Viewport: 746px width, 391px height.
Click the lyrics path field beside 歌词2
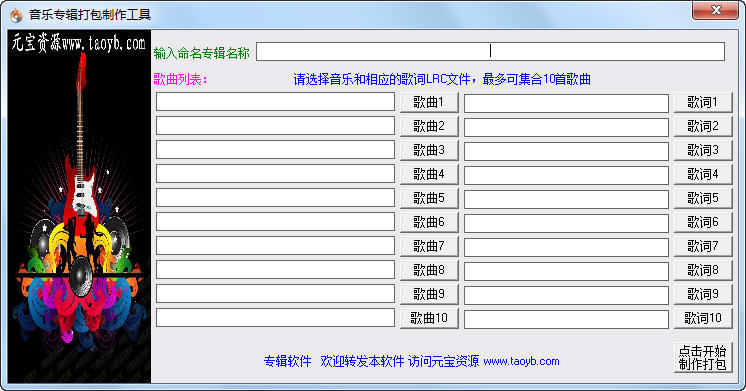point(566,127)
